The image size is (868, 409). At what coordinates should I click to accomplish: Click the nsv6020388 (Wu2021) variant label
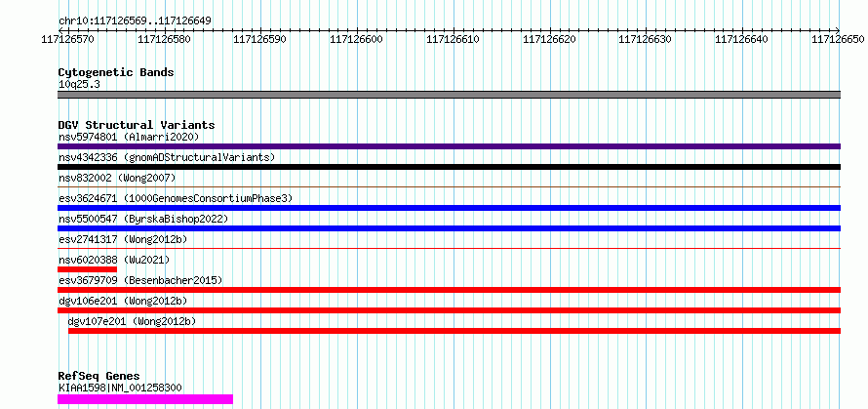click(114, 260)
